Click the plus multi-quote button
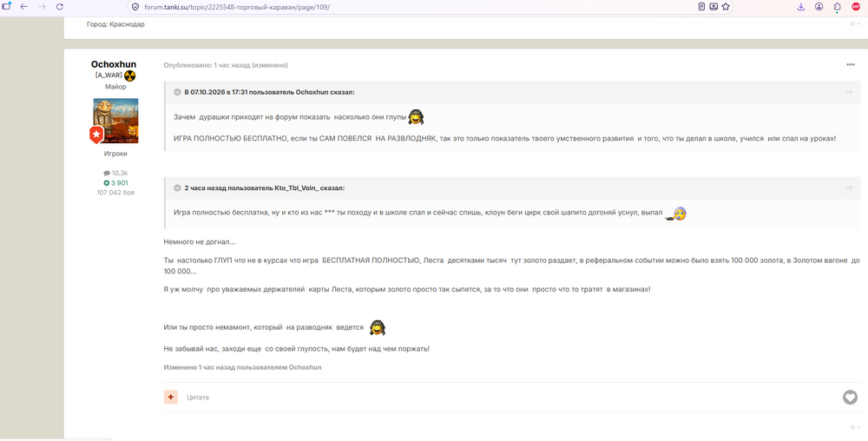This screenshot has height=441, width=868. (x=170, y=397)
